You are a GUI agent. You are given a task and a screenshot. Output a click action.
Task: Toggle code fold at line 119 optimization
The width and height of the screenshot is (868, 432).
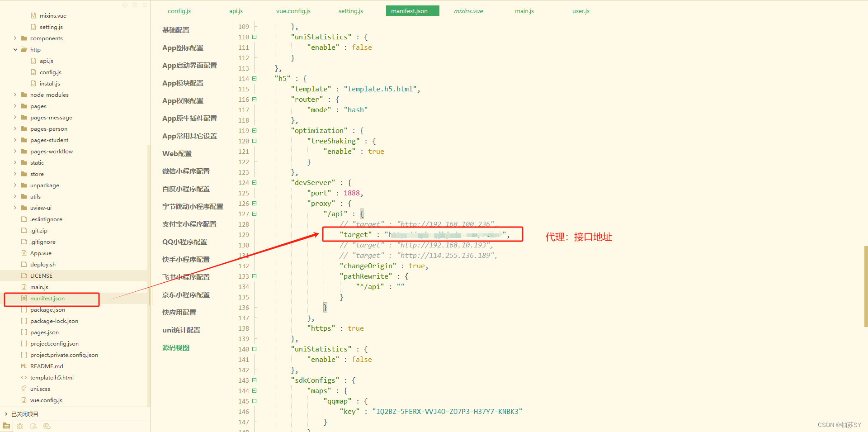(x=255, y=131)
